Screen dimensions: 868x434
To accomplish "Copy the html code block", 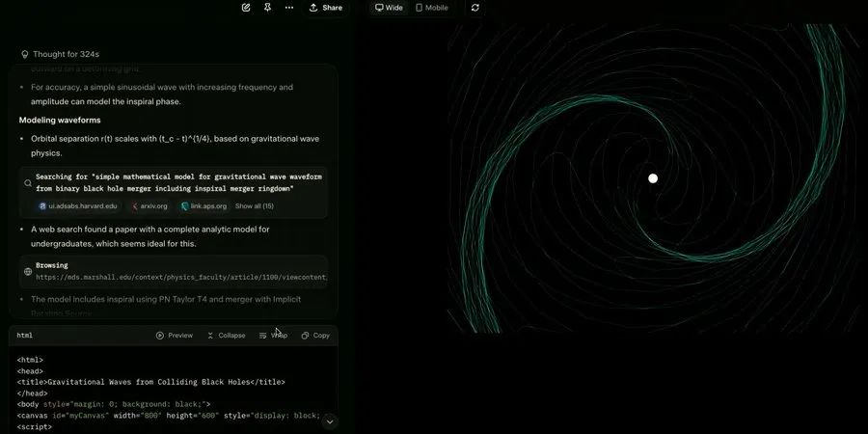I will pos(315,336).
